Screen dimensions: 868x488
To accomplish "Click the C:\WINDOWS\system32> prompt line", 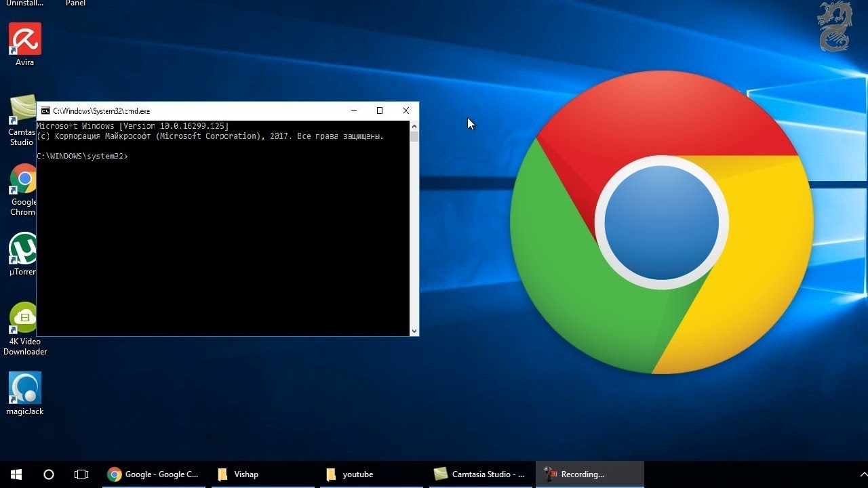I will [82, 156].
